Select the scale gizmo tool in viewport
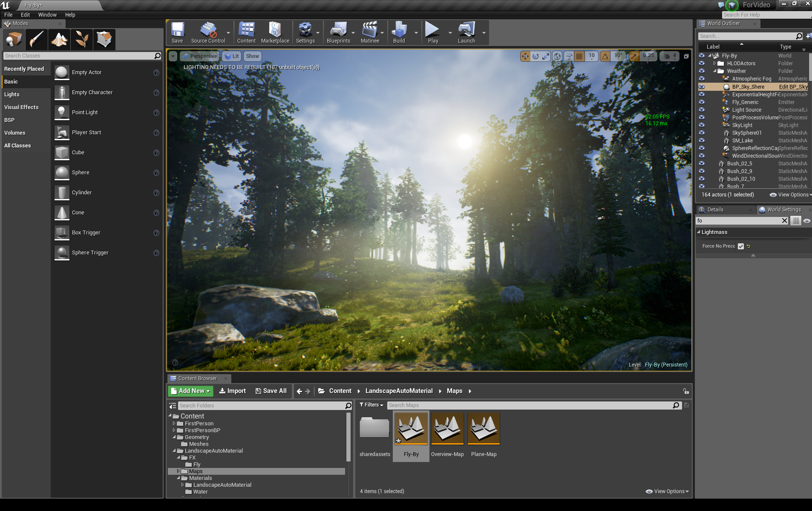The image size is (812, 511). 546,56
